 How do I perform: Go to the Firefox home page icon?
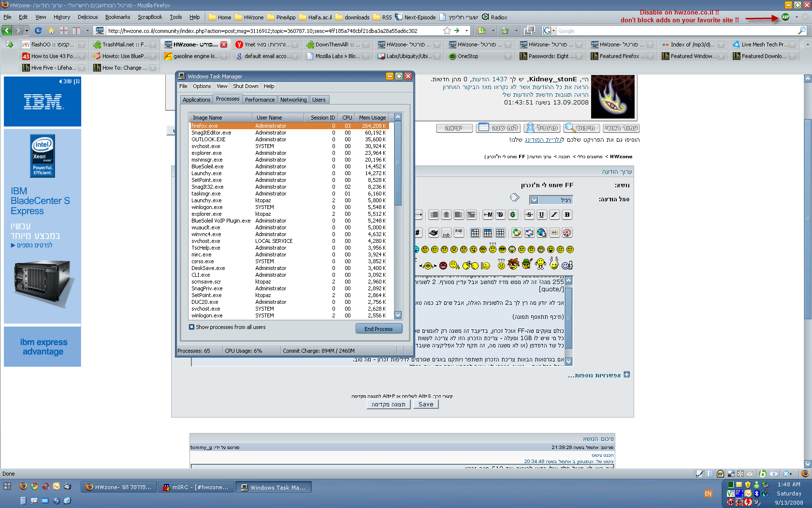coord(51,30)
